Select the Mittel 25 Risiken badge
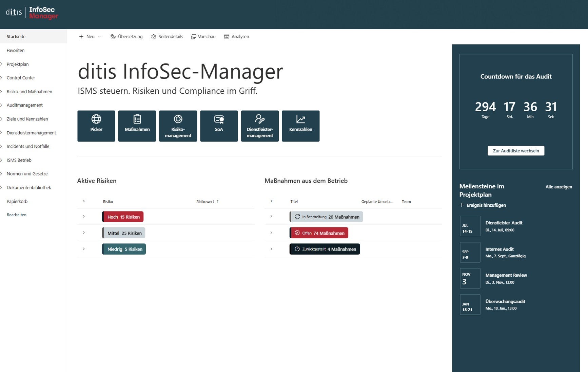Screen dimensions: 588x372 [124, 233]
